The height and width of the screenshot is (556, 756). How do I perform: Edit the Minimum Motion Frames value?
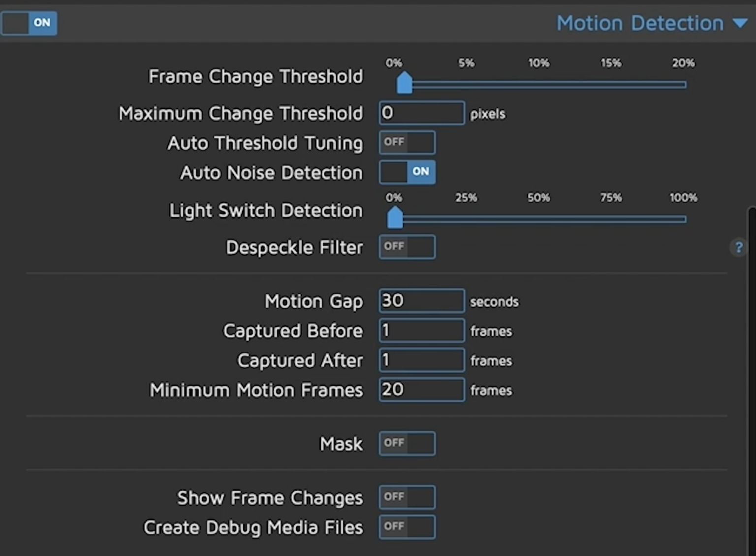tap(421, 389)
